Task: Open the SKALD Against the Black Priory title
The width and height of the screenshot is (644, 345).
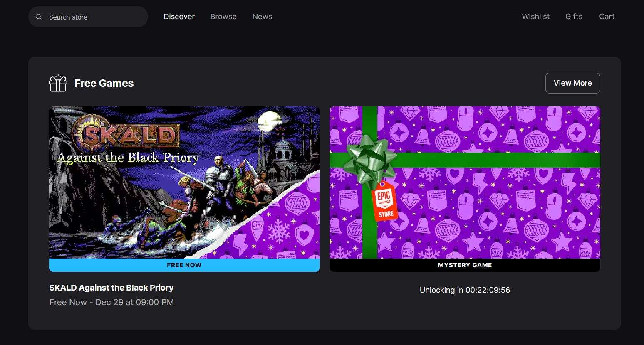Action: click(111, 288)
